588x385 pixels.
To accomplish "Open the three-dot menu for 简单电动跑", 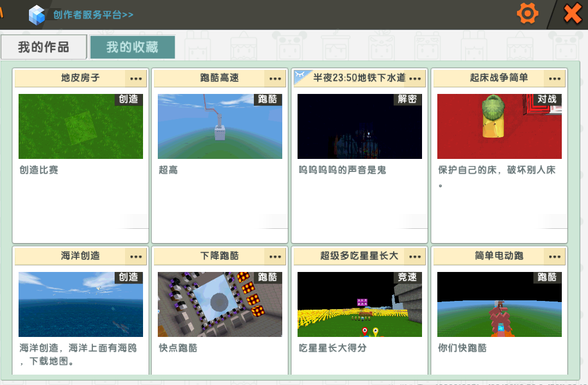I will coord(555,256).
